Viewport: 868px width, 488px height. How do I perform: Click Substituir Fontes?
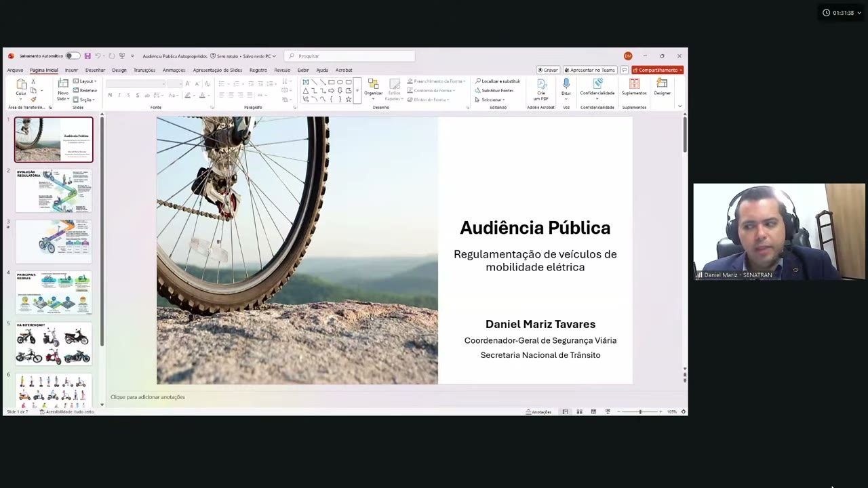click(494, 90)
